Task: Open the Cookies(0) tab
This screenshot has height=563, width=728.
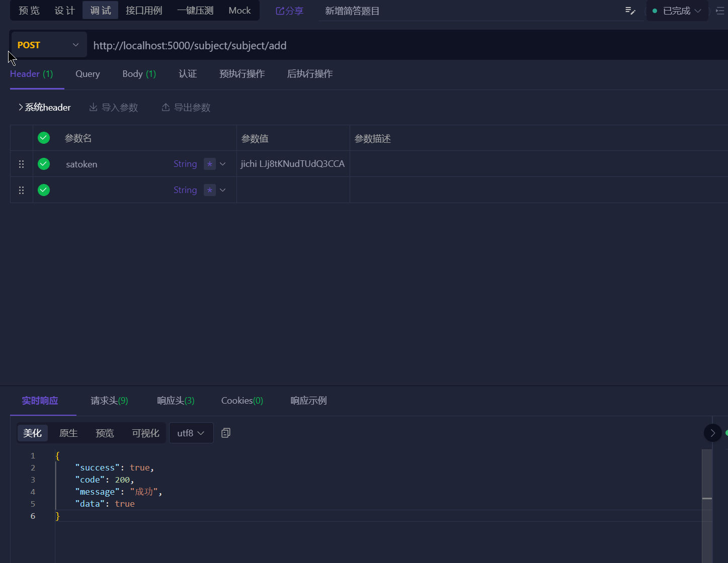Action: (x=242, y=401)
